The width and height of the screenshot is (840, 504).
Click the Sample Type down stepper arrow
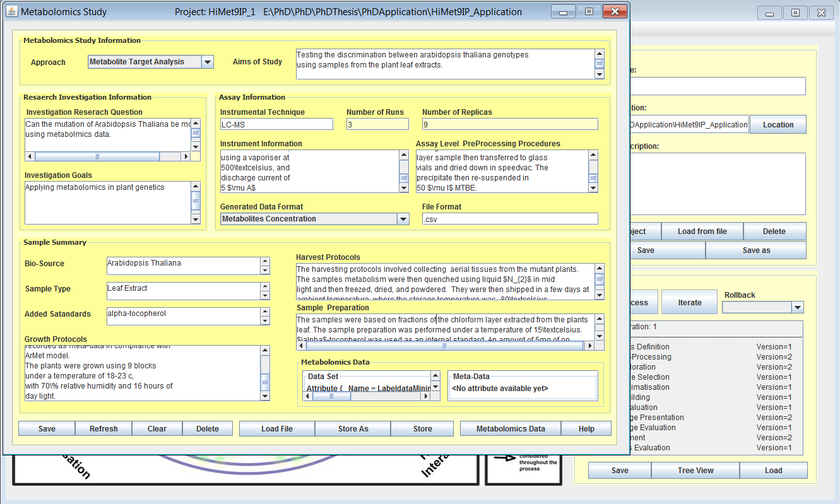(x=265, y=295)
